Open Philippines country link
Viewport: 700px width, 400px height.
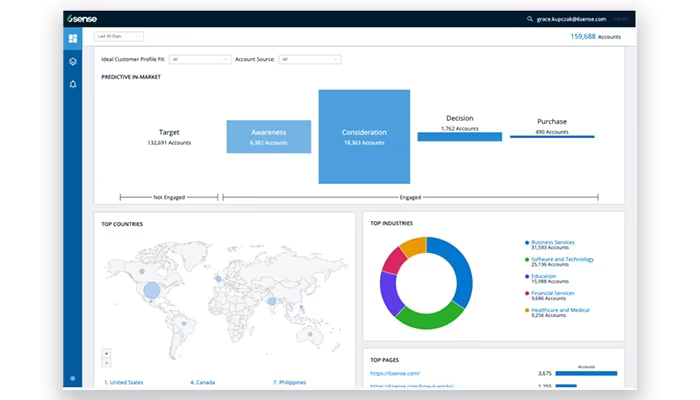click(290, 383)
